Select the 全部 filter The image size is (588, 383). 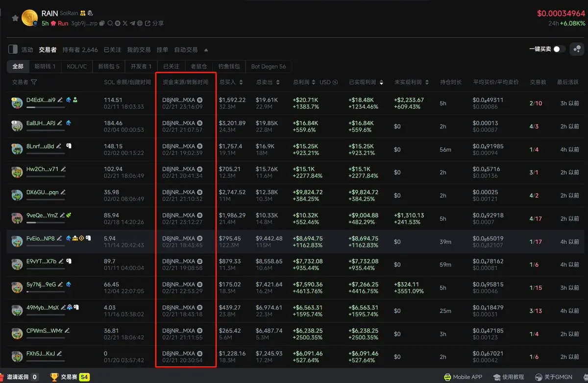tap(18, 66)
